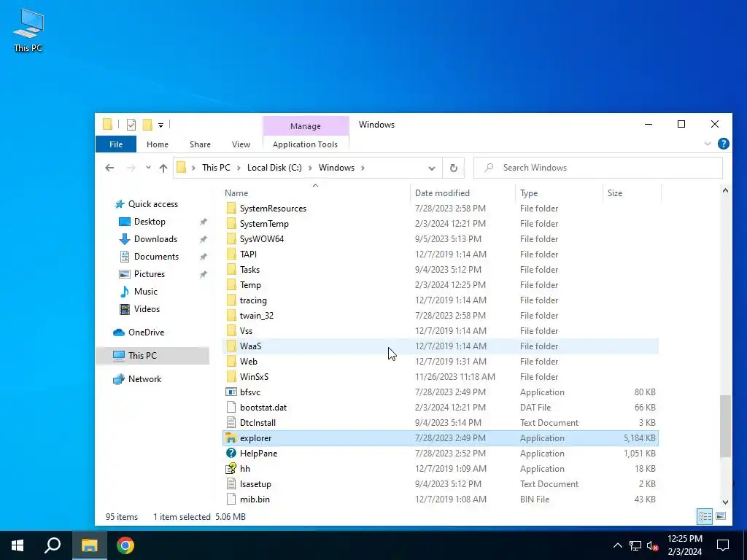Open Music in navigation pane

(145, 292)
